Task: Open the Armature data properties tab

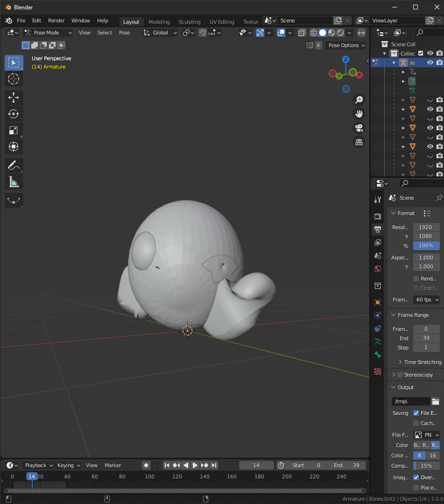Action: [378, 342]
